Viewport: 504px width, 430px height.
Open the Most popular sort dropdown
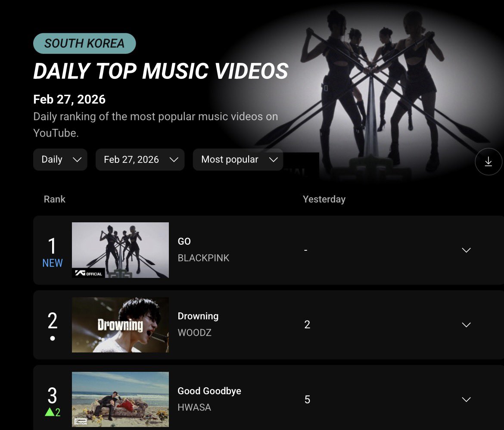point(238,159)
